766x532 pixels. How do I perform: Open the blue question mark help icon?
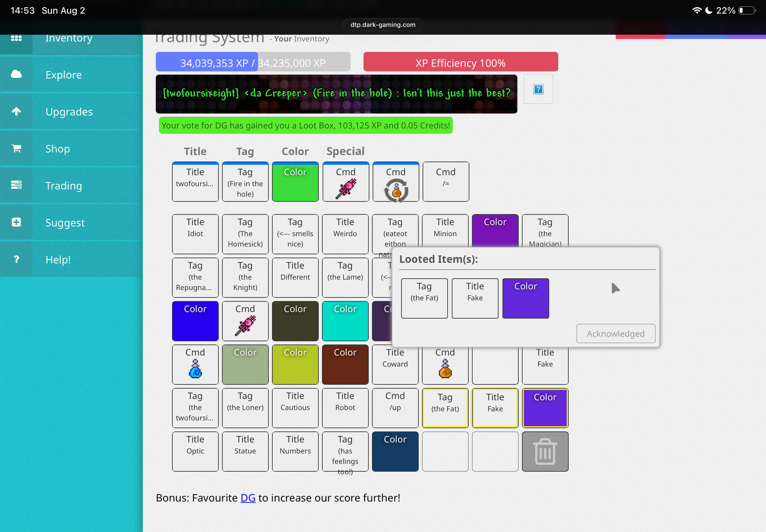click(x=538, y=89)
